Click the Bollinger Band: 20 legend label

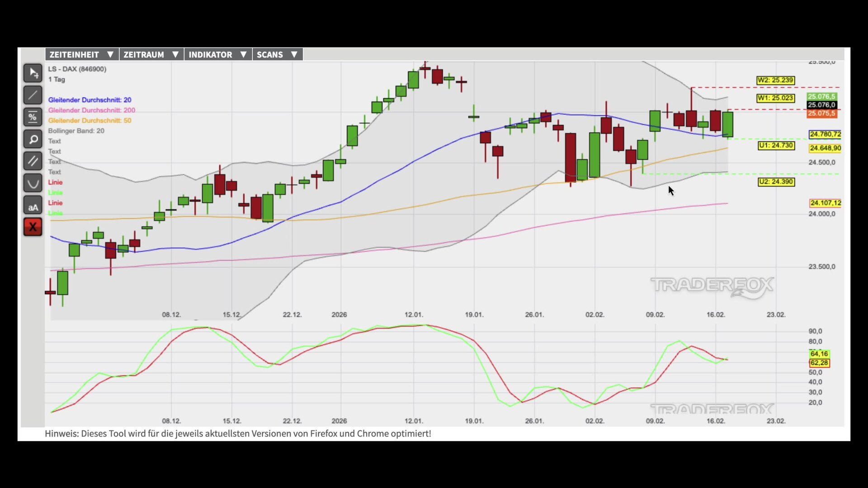point(76,131)
